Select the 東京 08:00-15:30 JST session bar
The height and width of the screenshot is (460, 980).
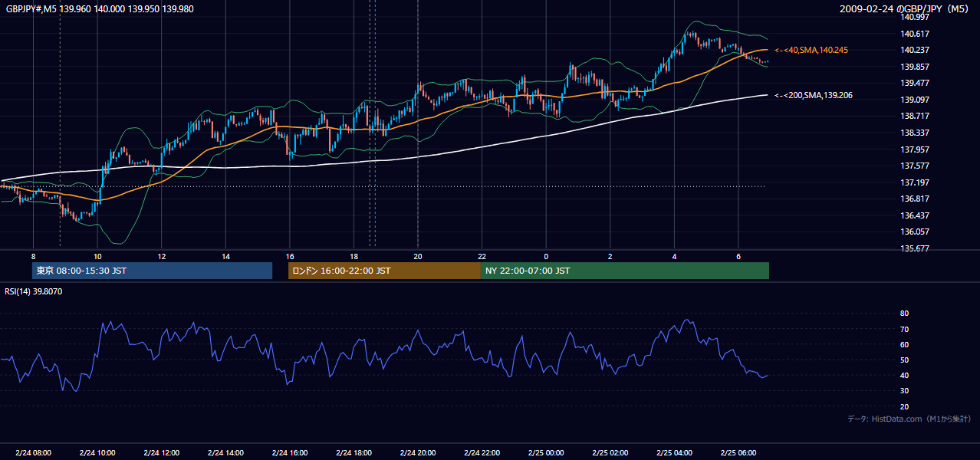coord(152,271)
